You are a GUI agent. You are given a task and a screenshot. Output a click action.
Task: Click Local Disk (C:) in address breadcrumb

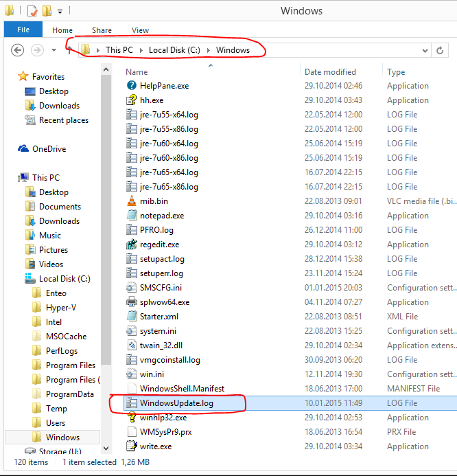coord(174,50)
